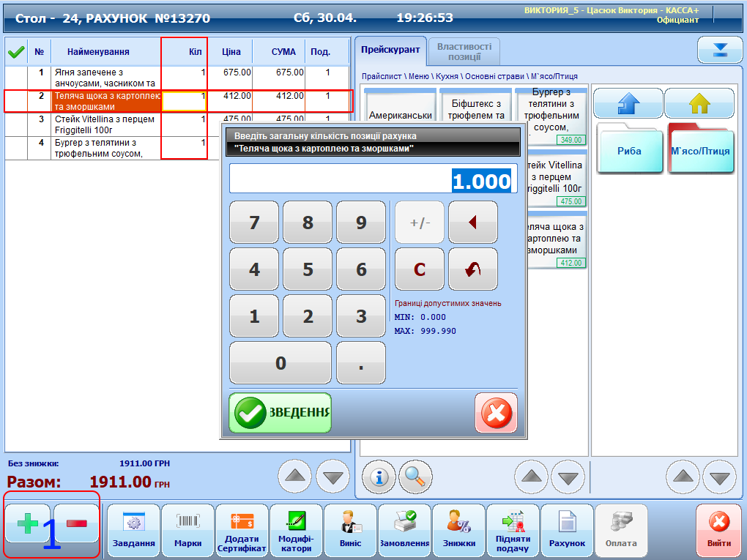Screen dimensions: 747x560
Task: Click the Марки barcode icon
Action: [x=187, y=530]
